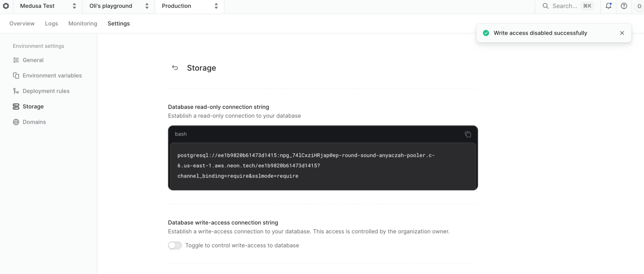Click the green success checkmark icon
Image resolution: width=644 pixels, height=274 pixels.
(x=486, y=33)
